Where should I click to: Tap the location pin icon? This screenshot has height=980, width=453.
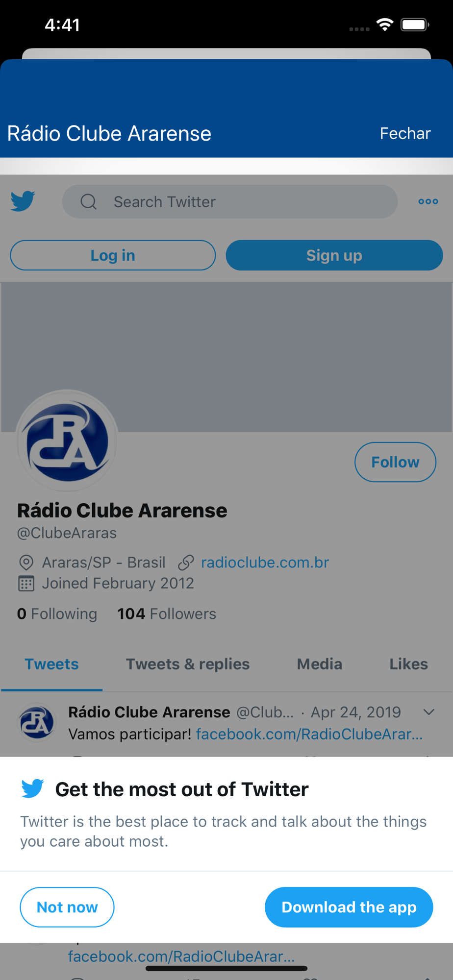pyautogui.click(x=26, y=563)
